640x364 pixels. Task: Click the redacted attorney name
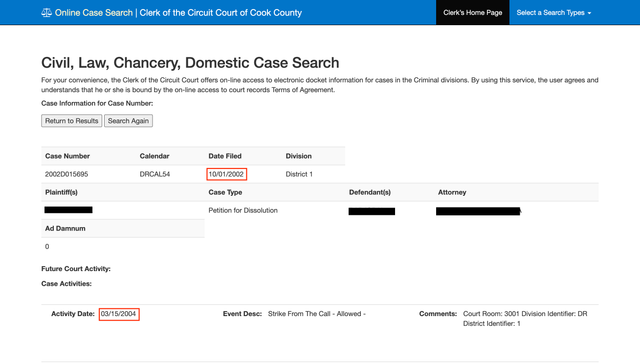click(478, 211)
